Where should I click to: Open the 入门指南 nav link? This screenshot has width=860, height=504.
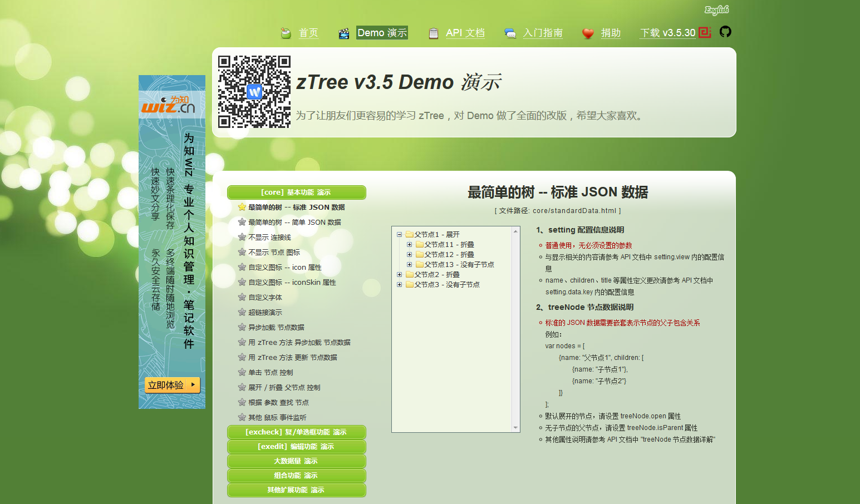543,33
